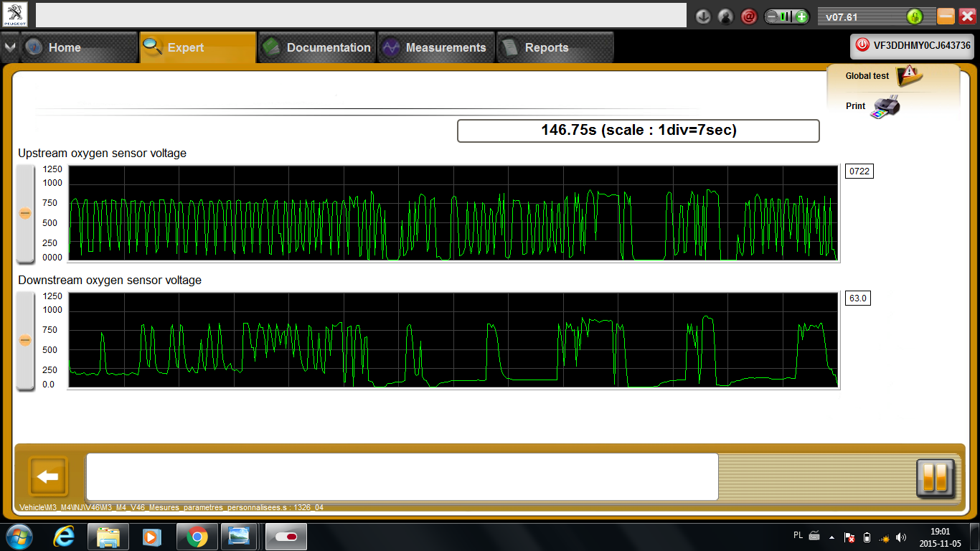Click the white message field at bottom
The image size is (980, 551).
pos(402,476)
